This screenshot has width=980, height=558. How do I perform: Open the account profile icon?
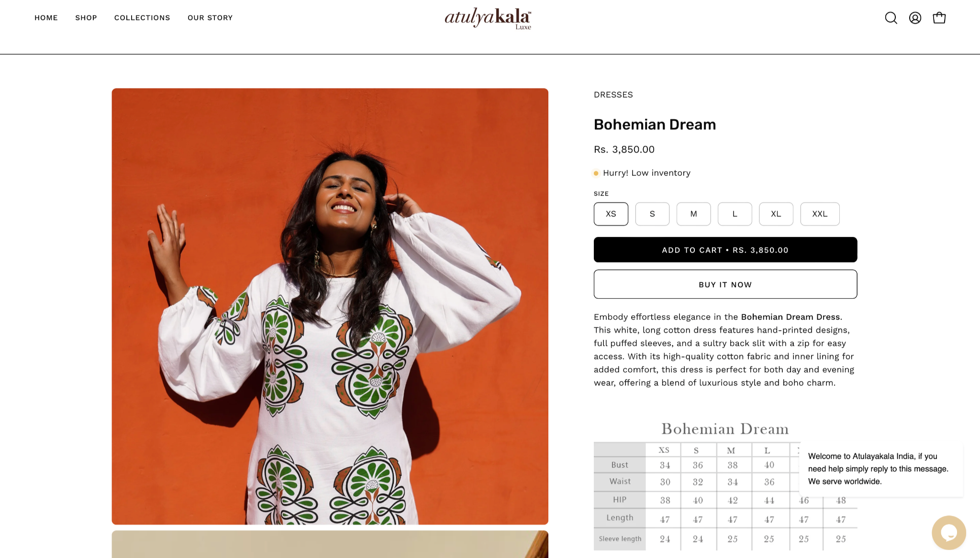coord(915,18)
